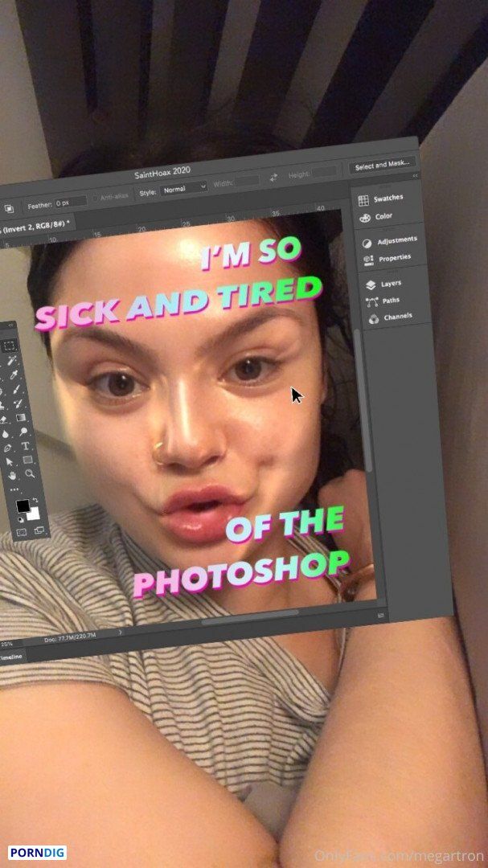Screen dimensions: 488x868
Task: Open the Style dropdown set to Normal
Action: point(184,190)
